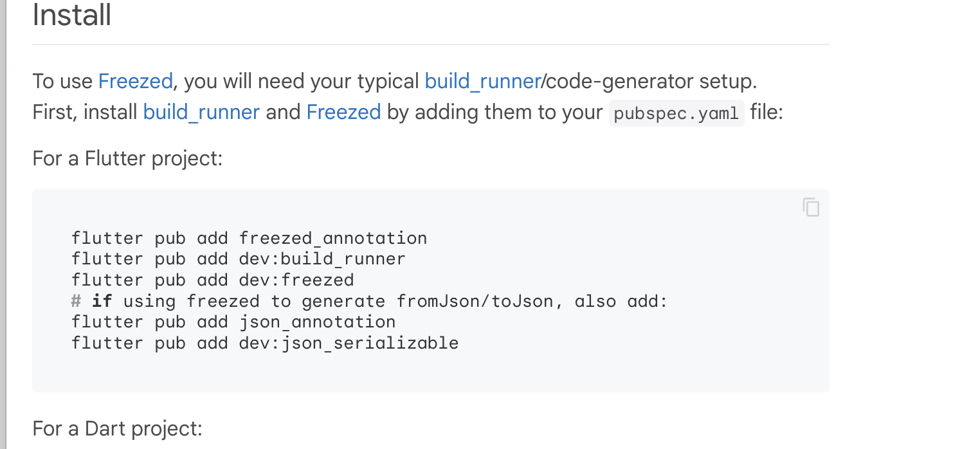Screen dimensions: 980x449
Task: Click the 'flutter pub add dev:freezed' line
Action: tap(213, 280)
